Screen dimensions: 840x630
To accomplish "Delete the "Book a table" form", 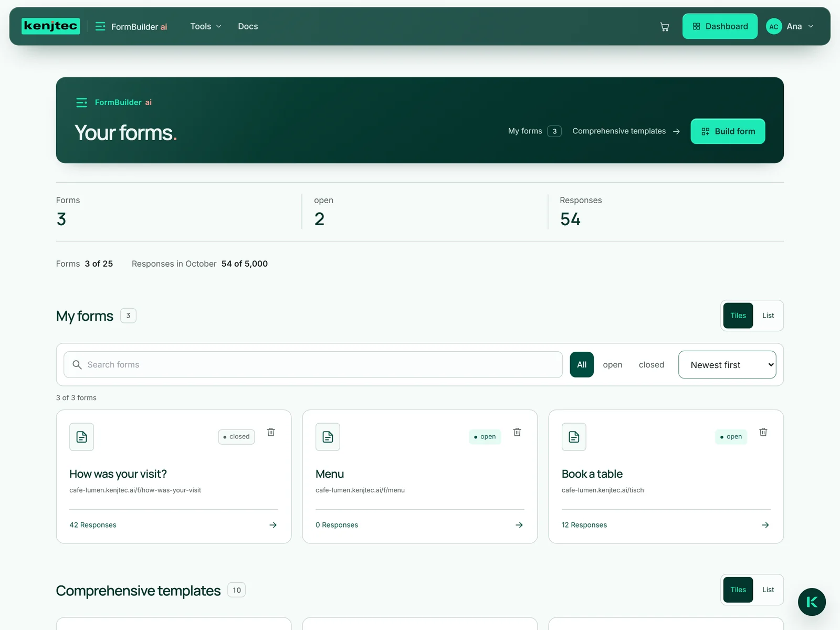I will 763,432.
